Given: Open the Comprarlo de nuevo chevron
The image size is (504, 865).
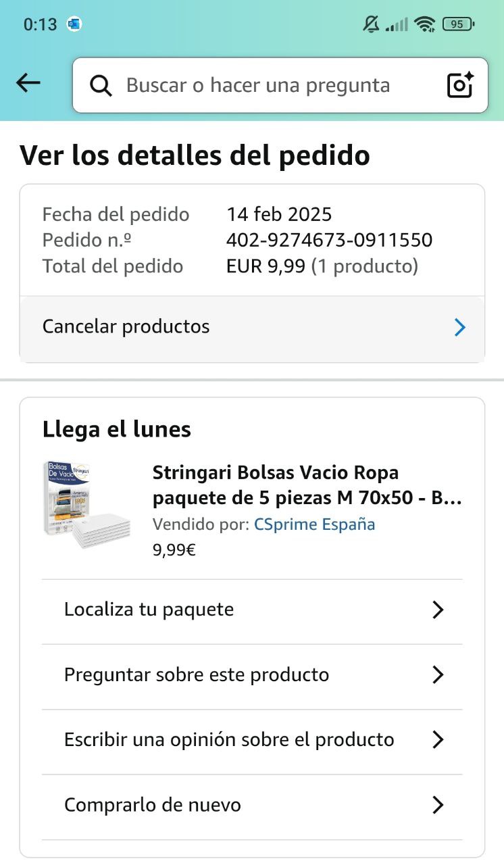Looking at the screenshot, I should click(x=438, y=805).
